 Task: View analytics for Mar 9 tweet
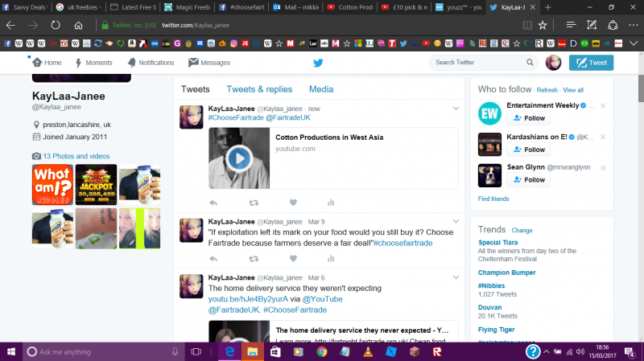331,258
